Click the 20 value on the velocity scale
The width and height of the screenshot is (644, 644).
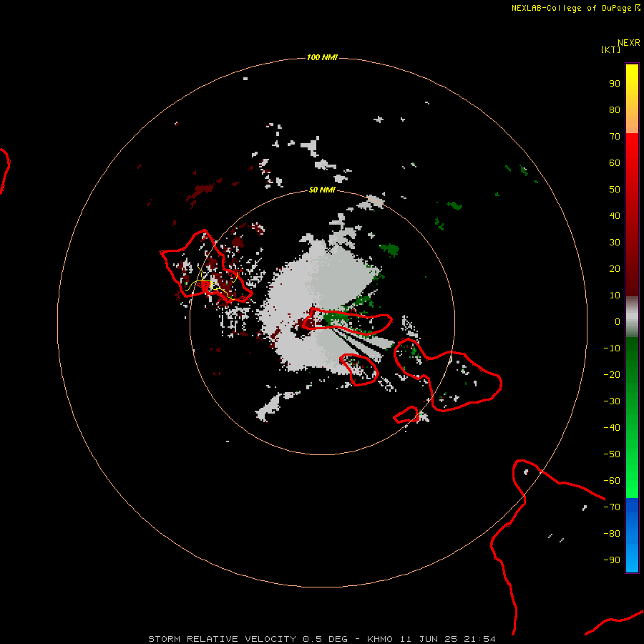click(615, 269)
